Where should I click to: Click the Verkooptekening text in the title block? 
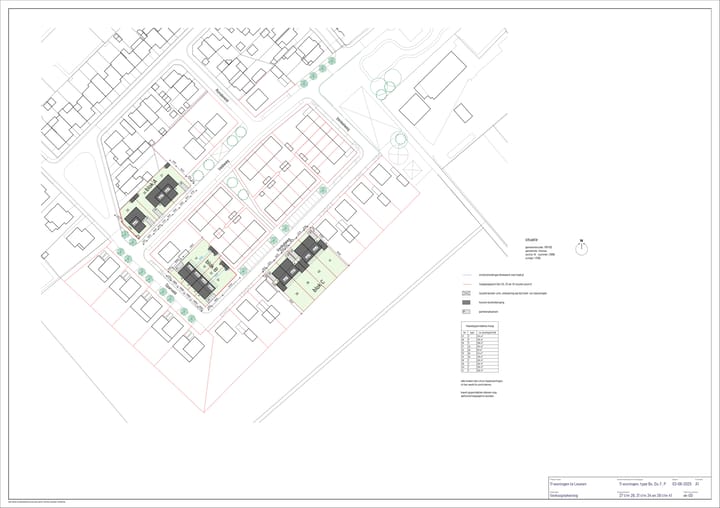(565, 494)
